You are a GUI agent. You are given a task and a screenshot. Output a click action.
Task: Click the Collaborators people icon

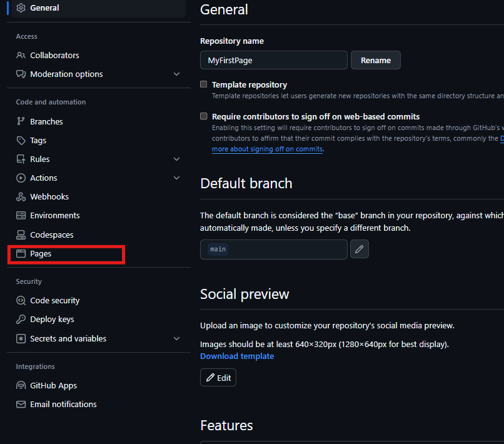[x=21, y=55]
